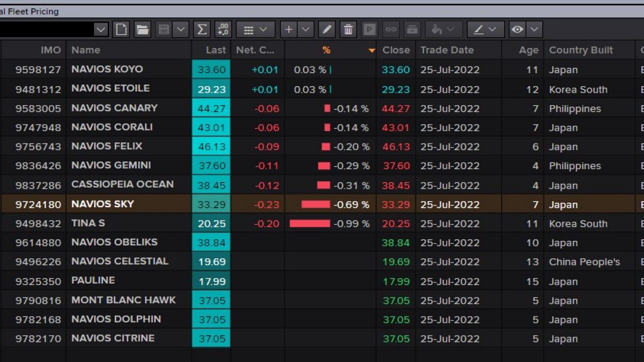The width and height of the screenshot is (644, 362).
Task: Expand the list name combo box dropdown
Action: click(101, 30)
